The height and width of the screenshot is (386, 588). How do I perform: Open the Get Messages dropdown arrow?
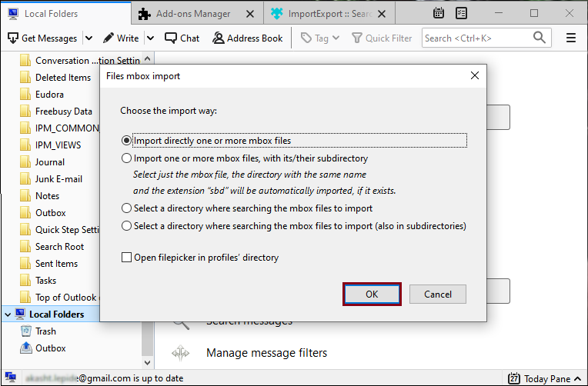click(x=89, y=38)
